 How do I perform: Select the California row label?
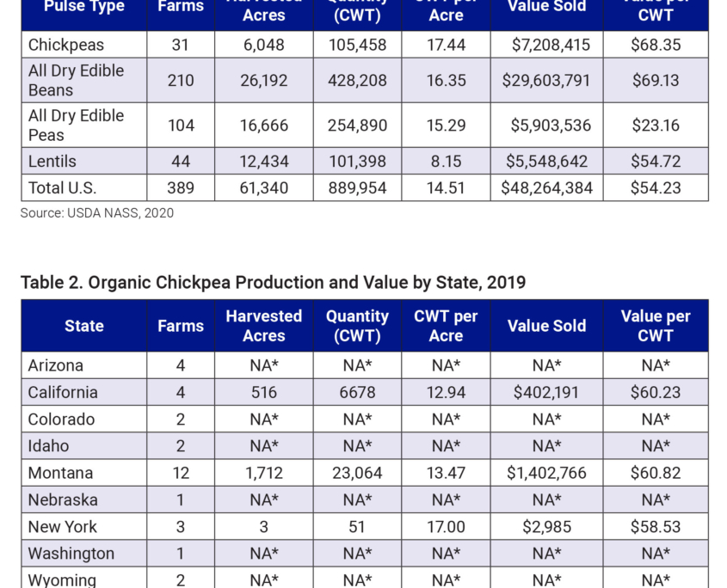coord(63,392)
